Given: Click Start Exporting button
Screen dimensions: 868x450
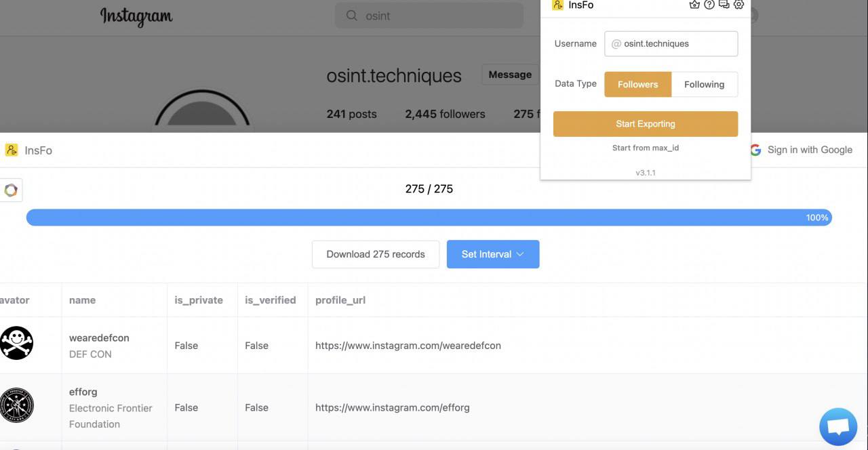Looking at the screenshot, I should 646,124.
